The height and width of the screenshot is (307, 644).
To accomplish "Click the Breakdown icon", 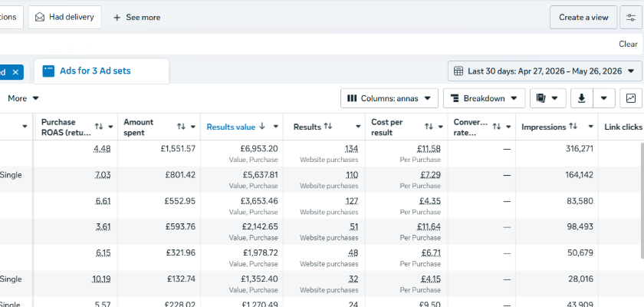I will (455, 98).
